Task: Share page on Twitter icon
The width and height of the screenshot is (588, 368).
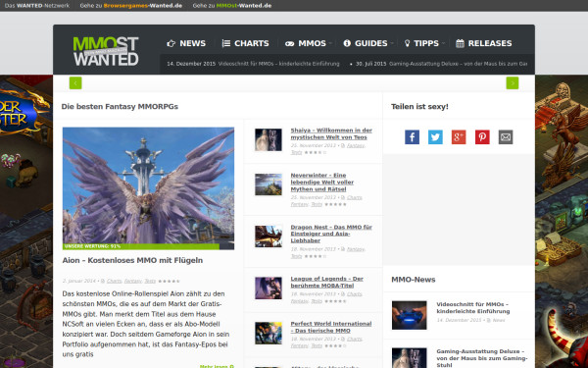Action: click(435, 137)
